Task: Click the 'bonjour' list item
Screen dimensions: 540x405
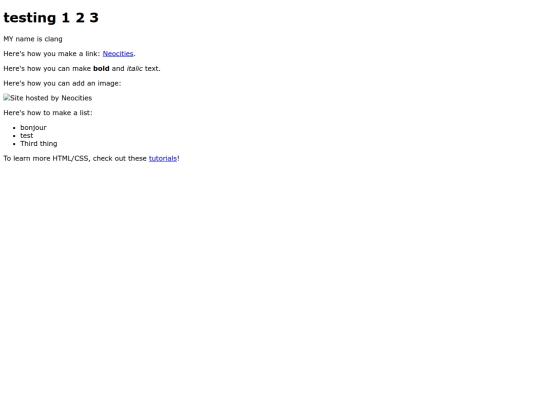Action: 33,128
